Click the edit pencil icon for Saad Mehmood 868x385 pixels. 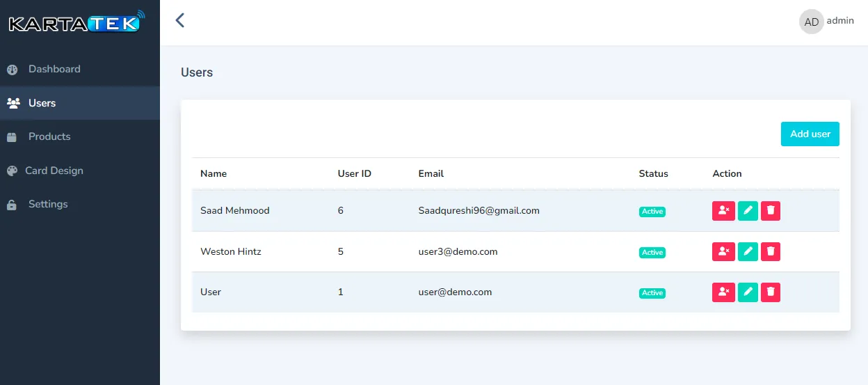[748, 211]
